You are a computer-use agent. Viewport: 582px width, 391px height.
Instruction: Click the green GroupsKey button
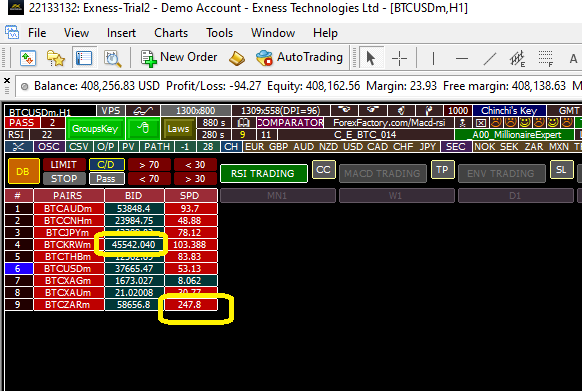coord(95,128)
